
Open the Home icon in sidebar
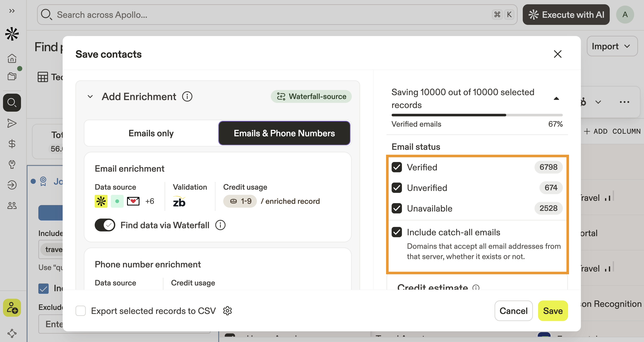(x=12, y=58)
